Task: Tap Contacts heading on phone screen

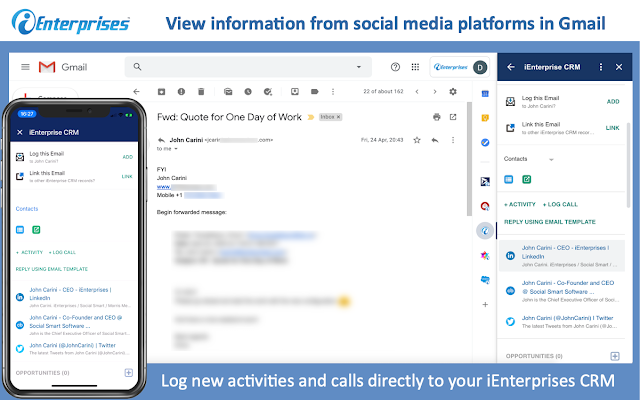Action: 27,209
